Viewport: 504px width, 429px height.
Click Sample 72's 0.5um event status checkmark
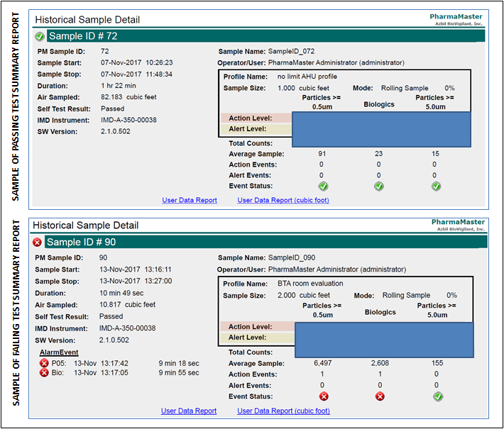[321, 186]
